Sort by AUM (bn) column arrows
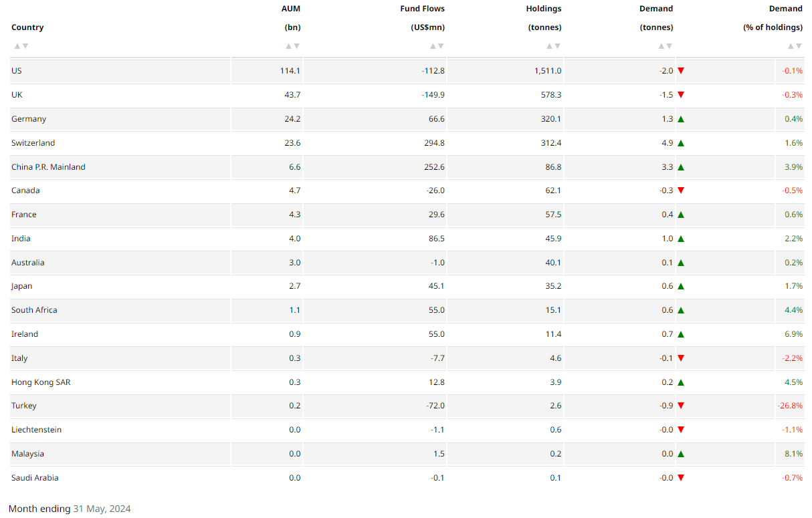This screenshot has width=812, height=518. click(293, 46)
